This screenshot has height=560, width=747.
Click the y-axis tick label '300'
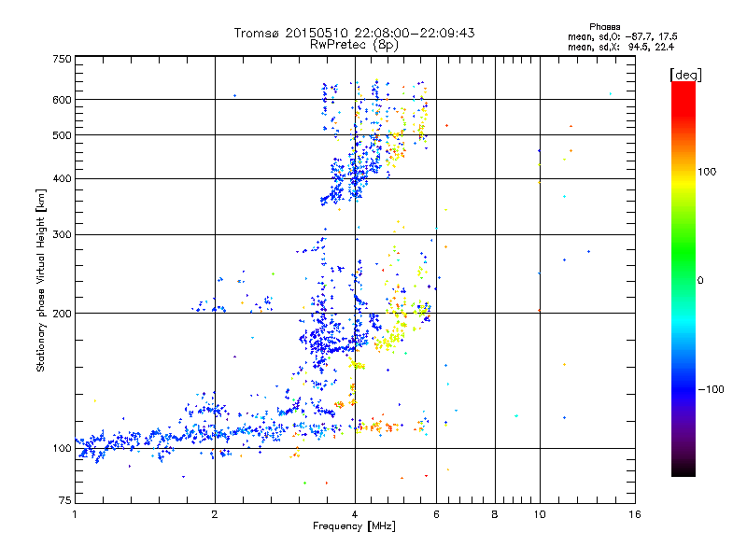(x=62, y=234)
